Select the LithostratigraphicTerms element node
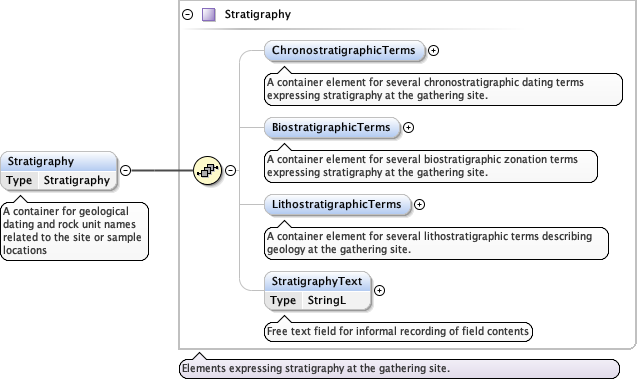This screenshot has height=382, width=638. [x=337, y=204]
